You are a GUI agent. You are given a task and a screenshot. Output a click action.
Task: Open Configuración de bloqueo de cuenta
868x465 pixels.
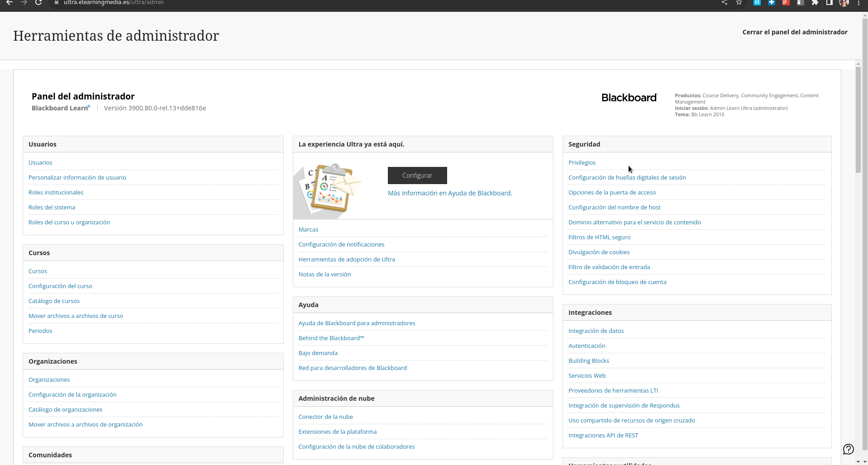pyautogui.click(x=617, y=282)
